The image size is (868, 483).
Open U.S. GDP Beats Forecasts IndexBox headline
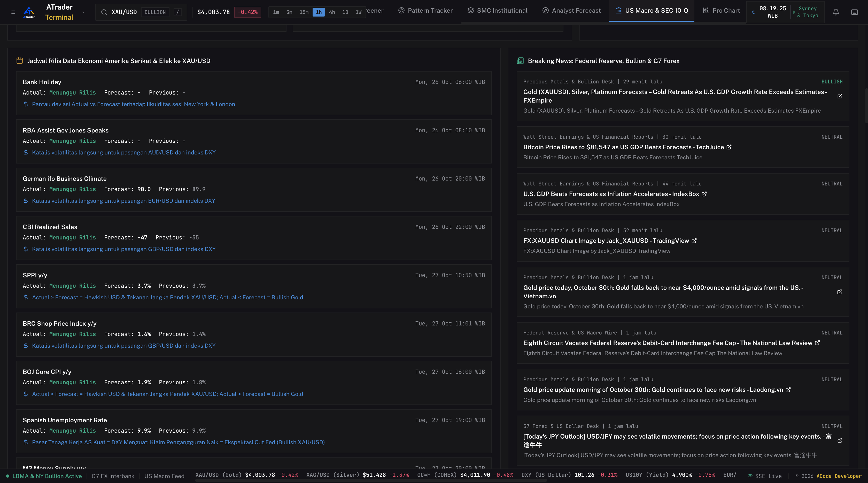point(611,194)
